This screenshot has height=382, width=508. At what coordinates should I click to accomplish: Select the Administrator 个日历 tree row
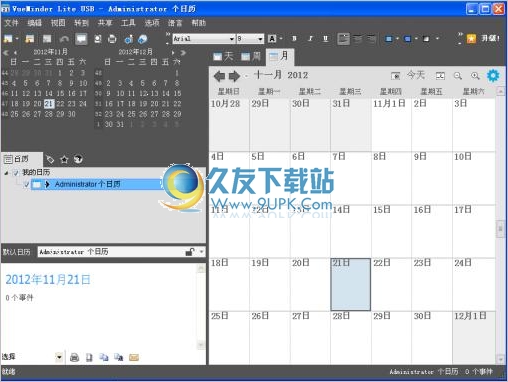click(x=97, y=184)
